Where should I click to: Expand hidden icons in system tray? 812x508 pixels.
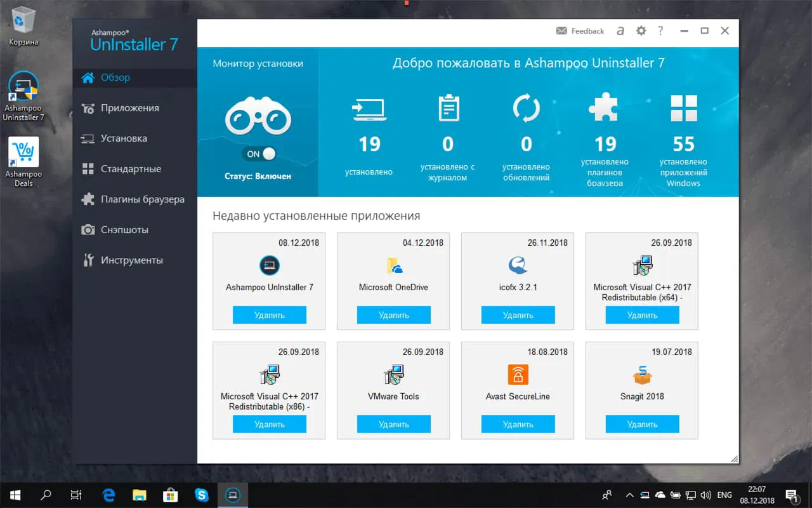[x=629, y=495]
